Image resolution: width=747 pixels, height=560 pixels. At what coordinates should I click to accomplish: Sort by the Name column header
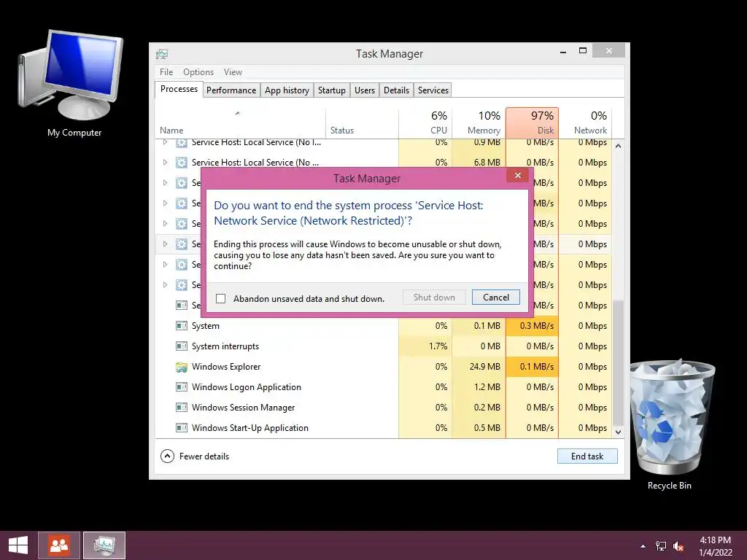241,122
